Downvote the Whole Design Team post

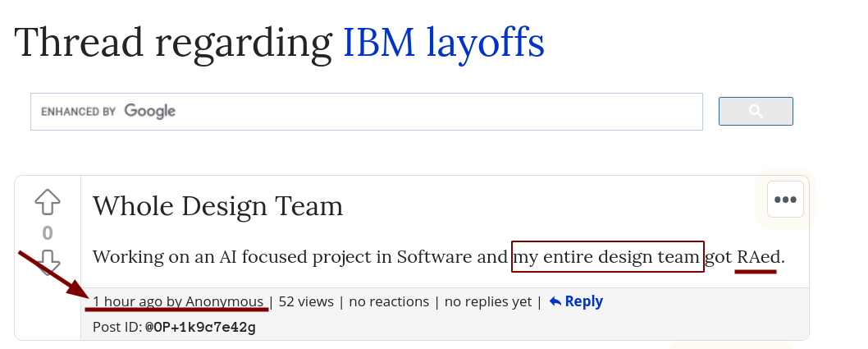click(x=48, y=261)
